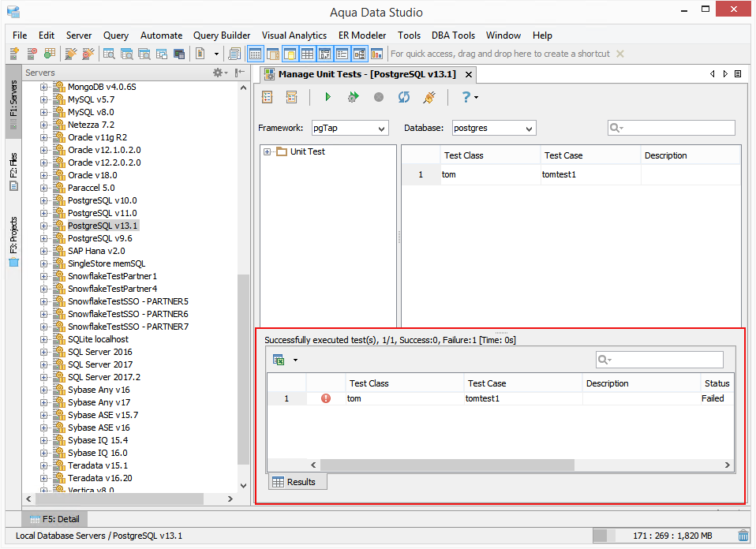Expand the Unit Test tree node
Screen dimensions: 756x549
click(x=267, y=151)
